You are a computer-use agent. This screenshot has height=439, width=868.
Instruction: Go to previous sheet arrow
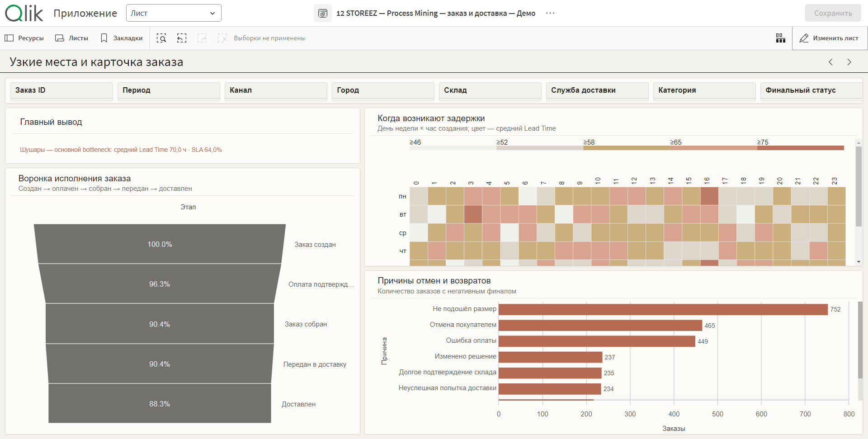[830, 62]
